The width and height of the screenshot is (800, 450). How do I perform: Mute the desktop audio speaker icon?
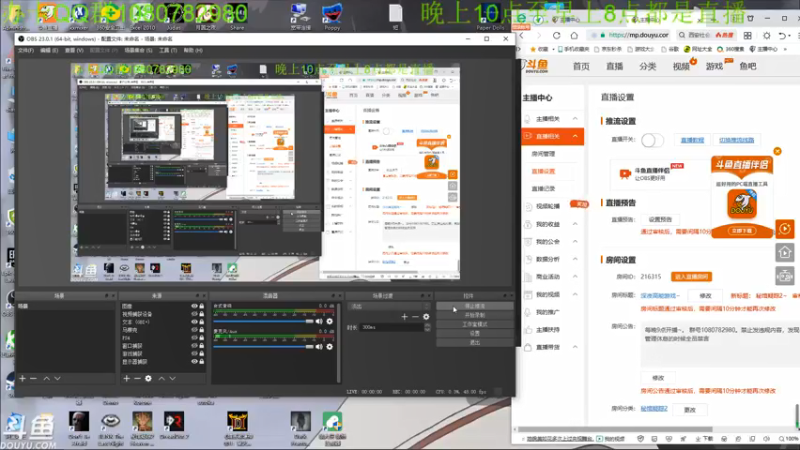319,321
